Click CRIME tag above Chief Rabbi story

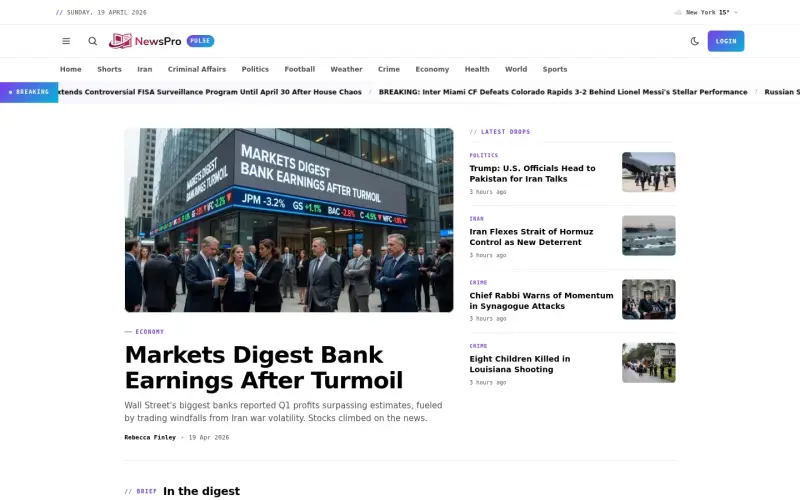[x=478, y=283]
